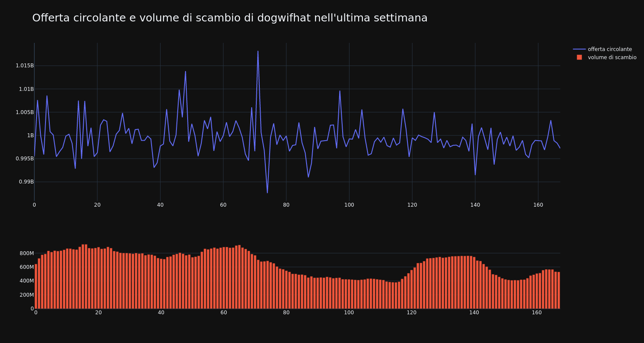The width and height of the screenshot is (644, 343).
Task: Click the 1.005B y-axis label
Action: [24, 112]
